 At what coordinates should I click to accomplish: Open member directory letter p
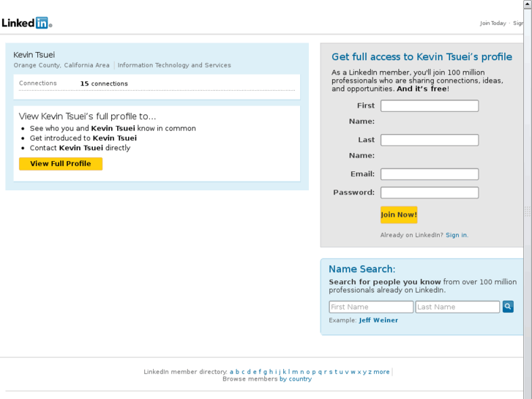coord(314,372)
